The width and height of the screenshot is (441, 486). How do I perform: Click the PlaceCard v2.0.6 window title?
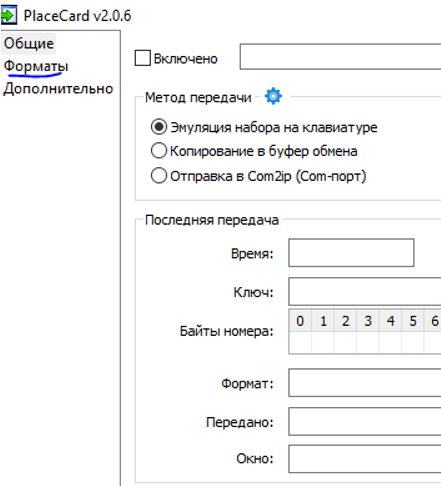point(77,16)
